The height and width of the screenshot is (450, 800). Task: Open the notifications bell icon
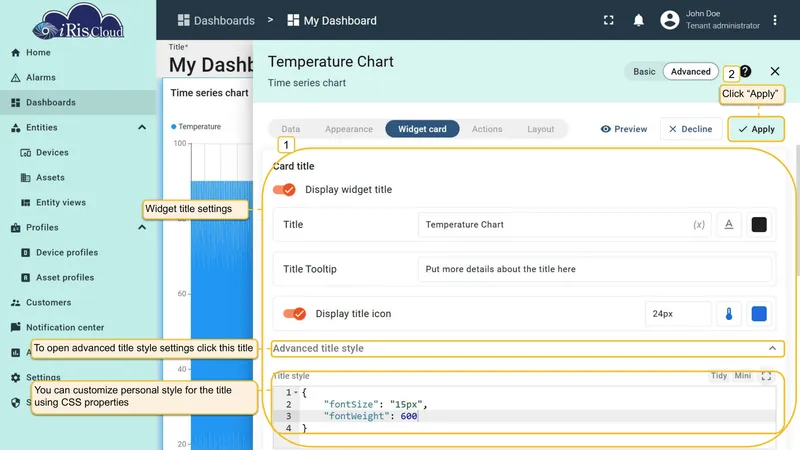638,20
